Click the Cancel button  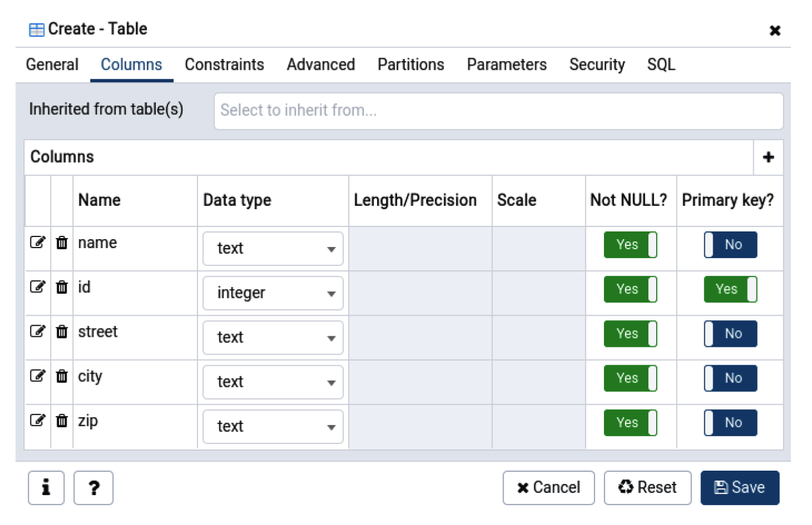549,488
